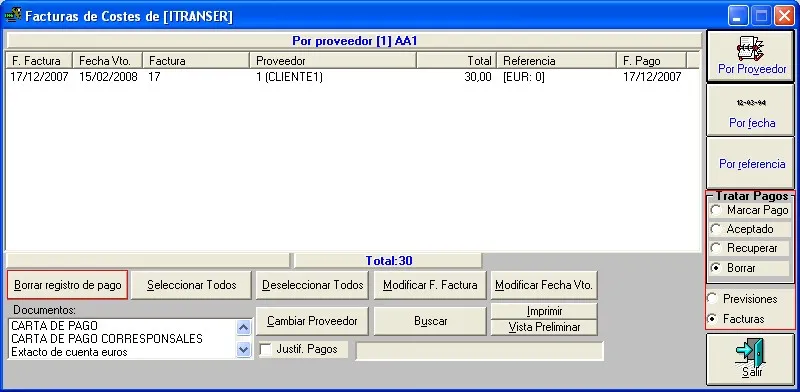Click the Buscar button
Image resolution: width=800 pixels, height=392 pixels.
(x=430, y=321)
